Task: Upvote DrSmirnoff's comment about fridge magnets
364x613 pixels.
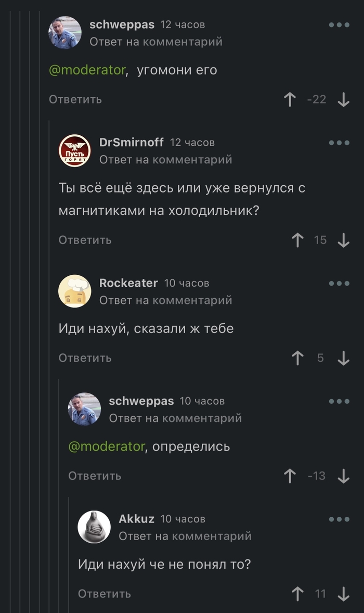Action: (x=297, y=240)
